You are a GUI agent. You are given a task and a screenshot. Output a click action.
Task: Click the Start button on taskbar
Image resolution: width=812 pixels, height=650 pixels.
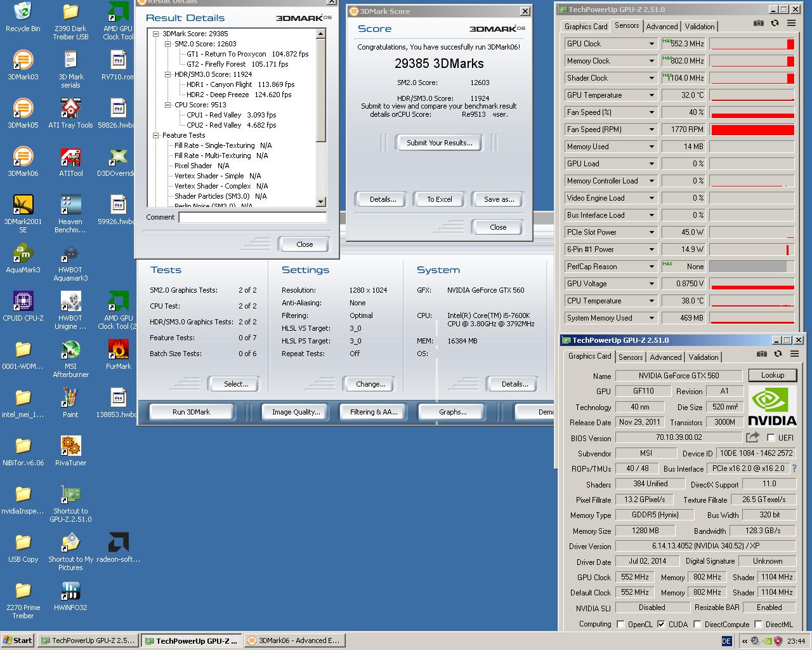(18, 640)
